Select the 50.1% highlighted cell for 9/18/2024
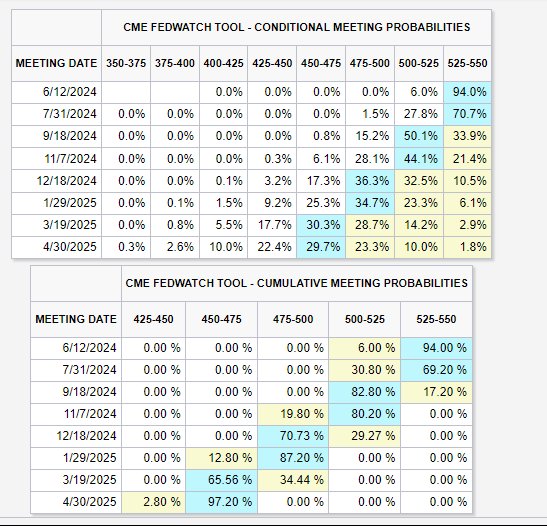Viewport: 547px width, 526px height. pyautogui.click(x=419, y=136)
